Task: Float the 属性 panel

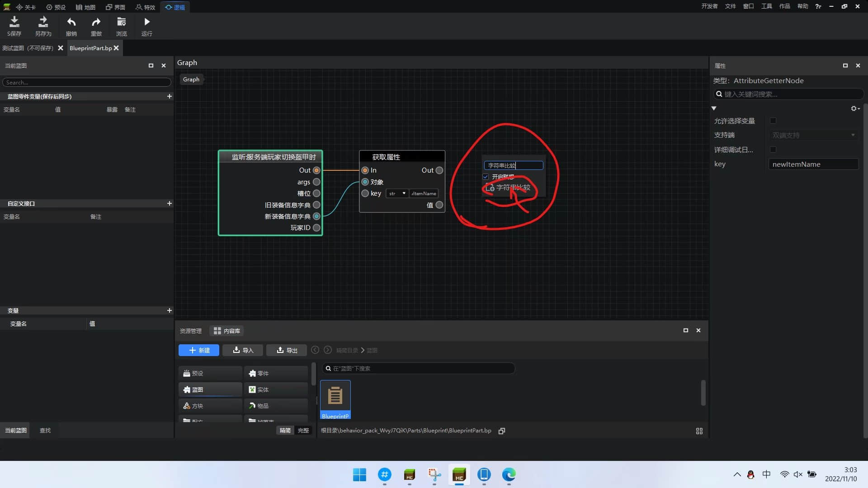Action: (845, 66)
